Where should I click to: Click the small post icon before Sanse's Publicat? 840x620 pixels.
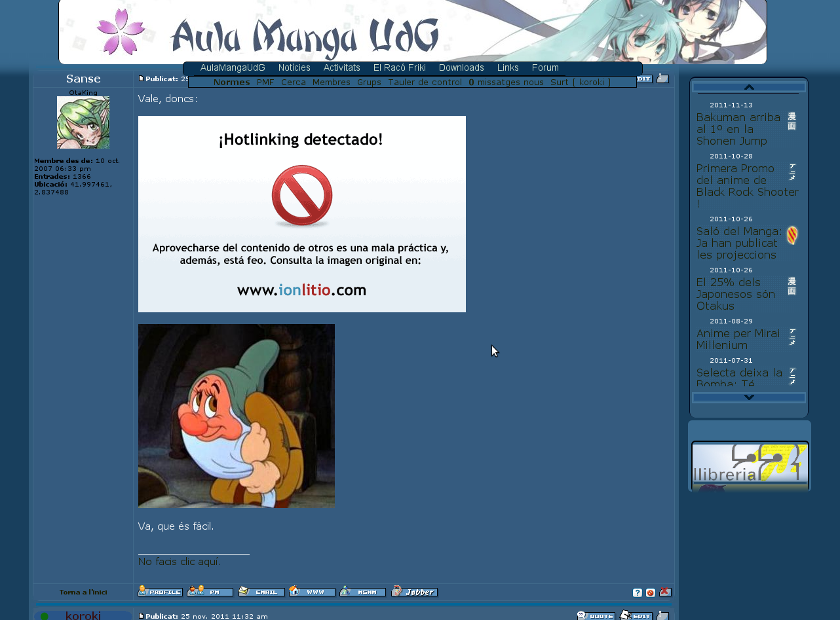[x=141, y=79]
